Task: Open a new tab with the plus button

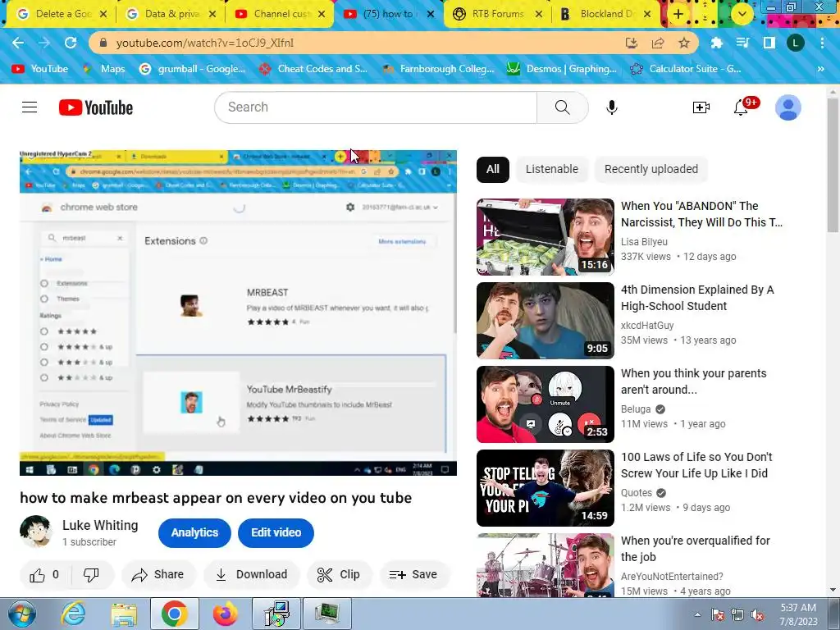Action: click(x=678, y=14)
